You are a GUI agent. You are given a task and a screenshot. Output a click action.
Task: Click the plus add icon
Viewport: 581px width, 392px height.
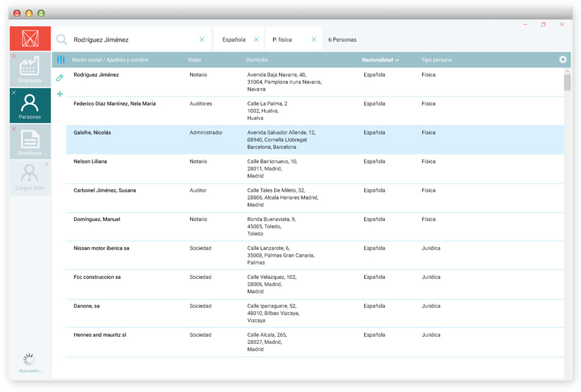tap(60, 94)
